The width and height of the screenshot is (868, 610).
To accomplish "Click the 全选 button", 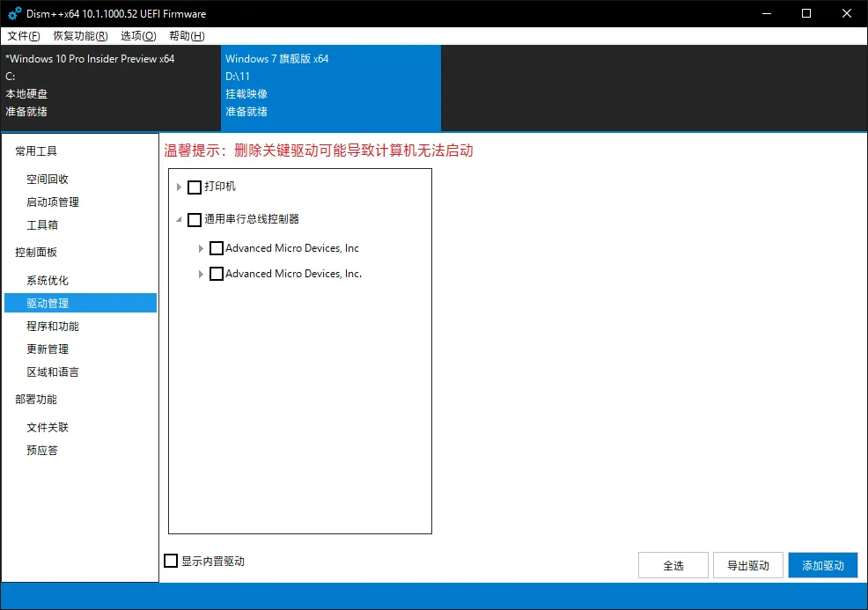I will 673,565.
